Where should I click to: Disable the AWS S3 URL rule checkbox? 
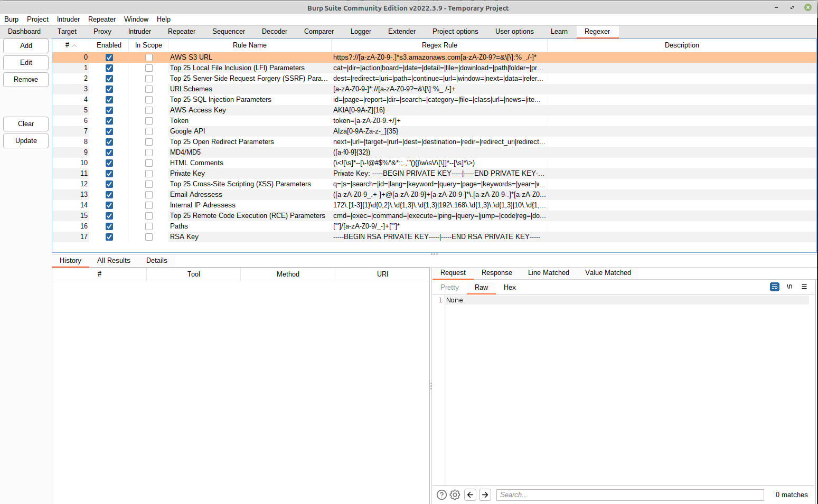pos(109,58)
